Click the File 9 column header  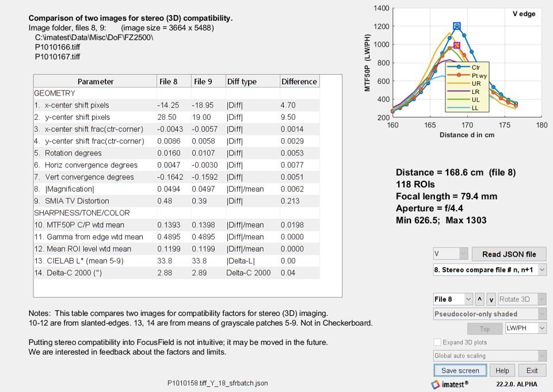(x=208, y=82)
